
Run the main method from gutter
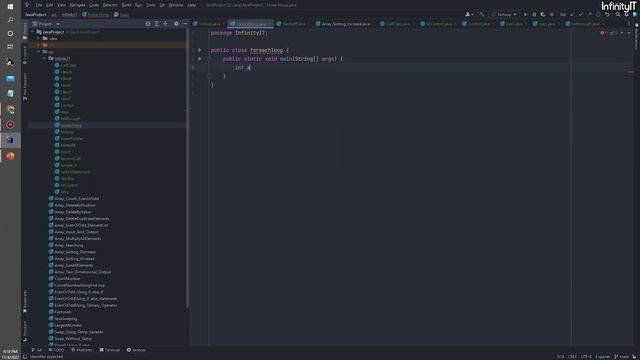tap(200, 59)
